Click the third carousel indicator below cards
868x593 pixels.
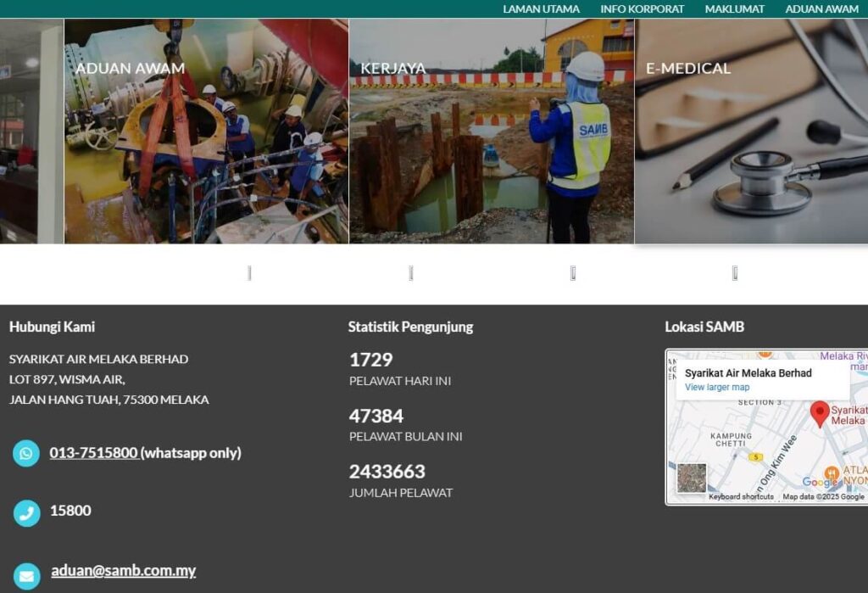pyautogui.click(x=573, y=272)
